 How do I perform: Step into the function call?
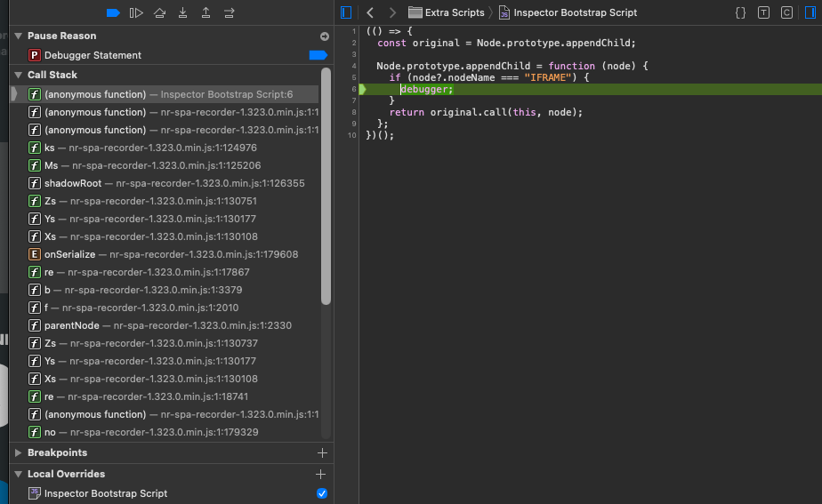pos(182,12)
